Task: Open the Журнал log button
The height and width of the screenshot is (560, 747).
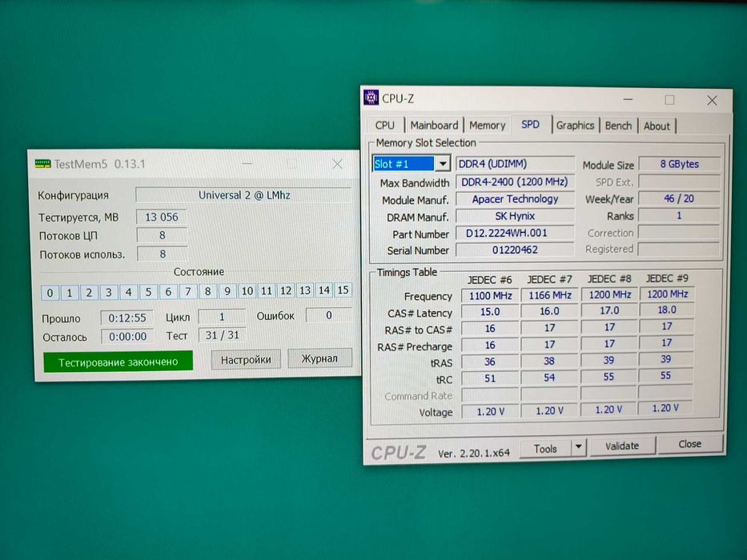Action: (x=319, y=358)
